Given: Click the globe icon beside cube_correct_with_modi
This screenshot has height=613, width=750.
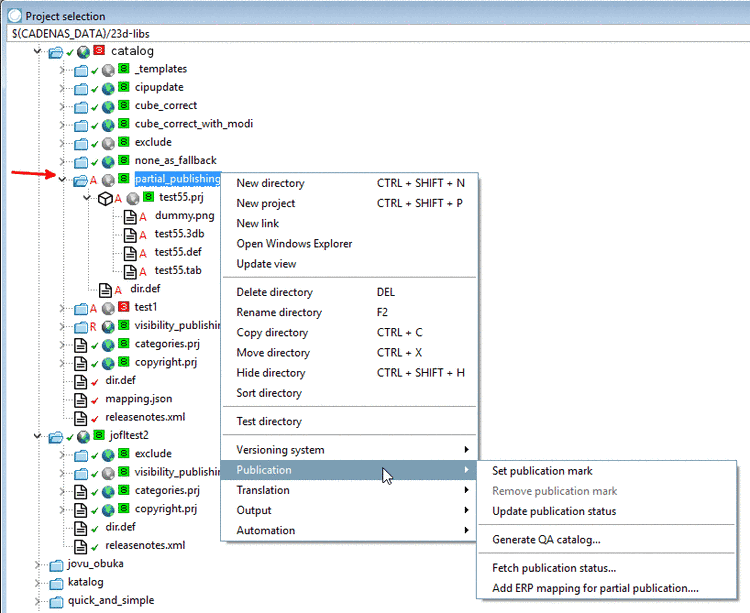Looking at the screenshot, I should pyautogui.click(x=109, y=125).
